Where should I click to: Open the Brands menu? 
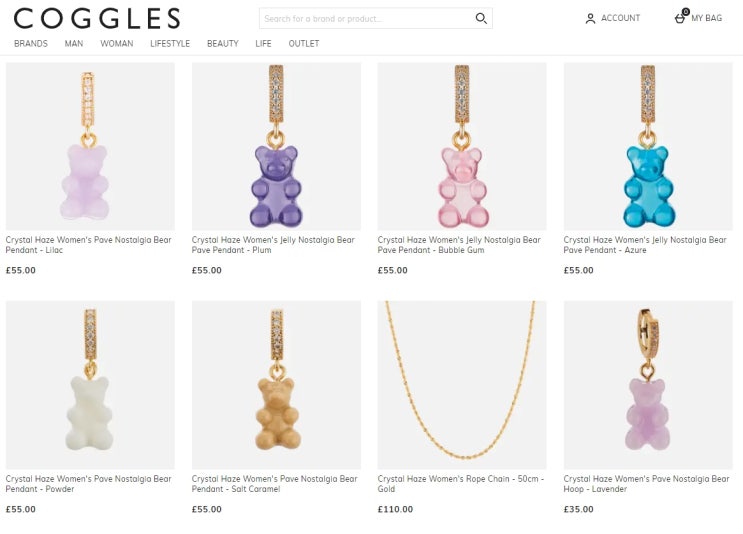click(31, 44)
